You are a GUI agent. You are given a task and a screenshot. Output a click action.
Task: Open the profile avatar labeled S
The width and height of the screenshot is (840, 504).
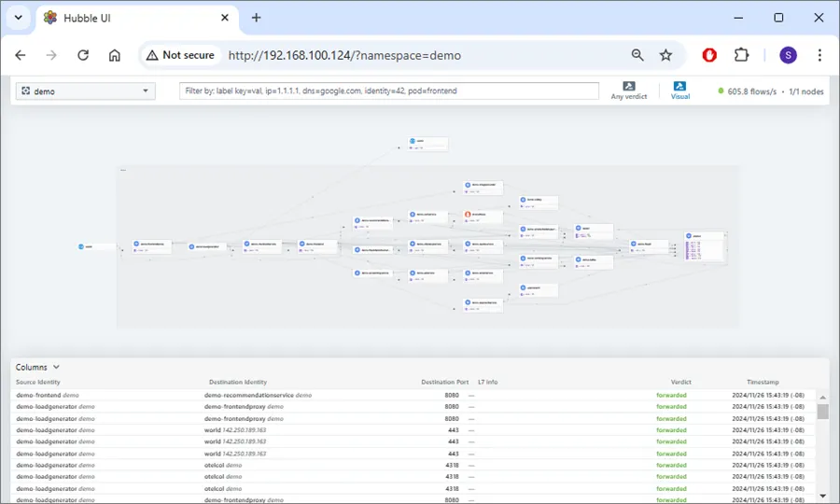coord(788,55)
